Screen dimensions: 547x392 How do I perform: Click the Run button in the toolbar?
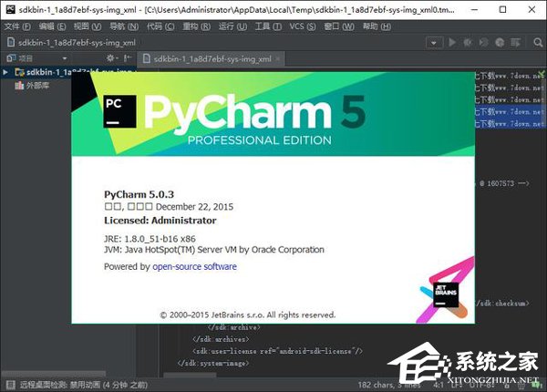452,43
